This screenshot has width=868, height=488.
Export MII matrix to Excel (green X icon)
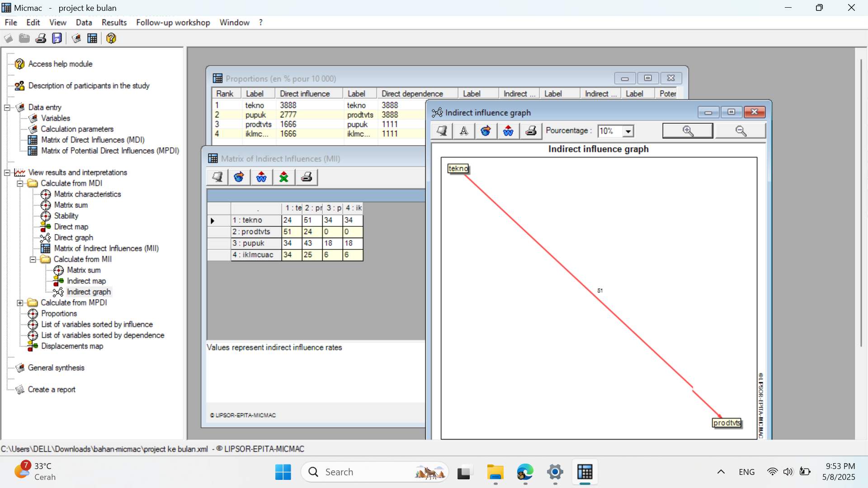(284, 177)
